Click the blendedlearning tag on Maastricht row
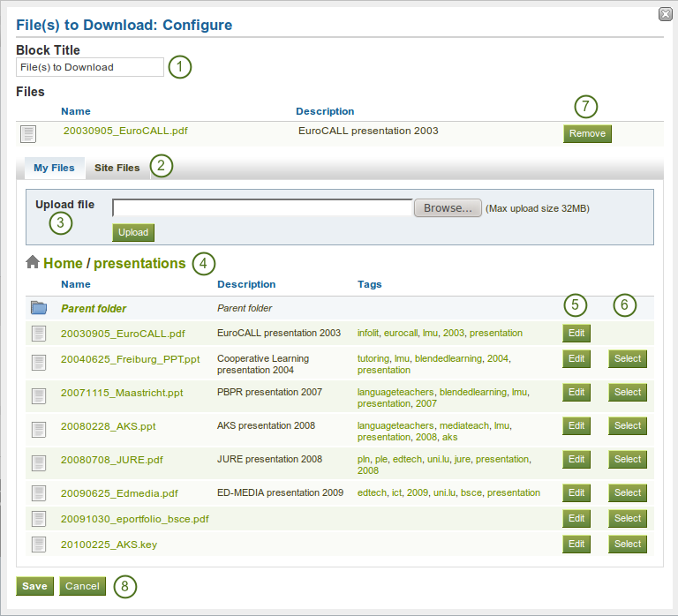Viewport: 678px width, 616px height. [x=472, y=392]
